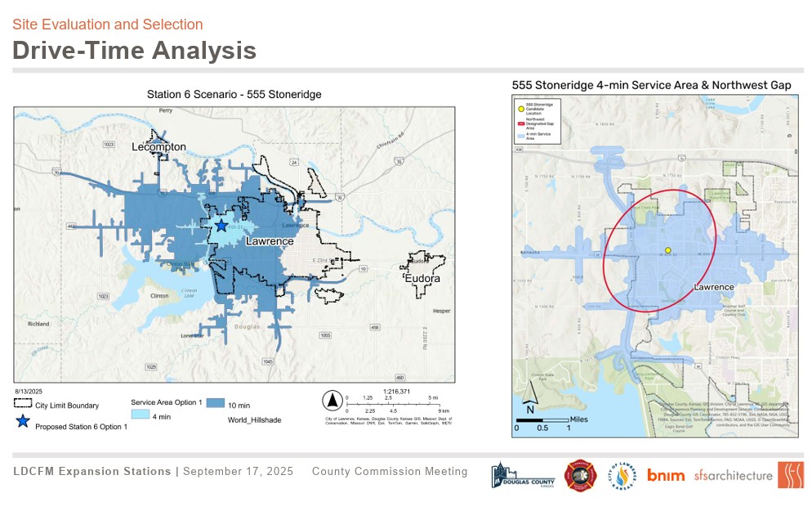Click the 'Lecompton' label on the left map

click(x=158, y=146)
